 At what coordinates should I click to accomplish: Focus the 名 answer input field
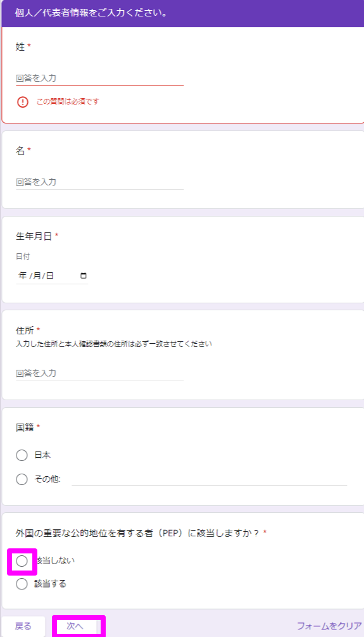coord(99,182)
